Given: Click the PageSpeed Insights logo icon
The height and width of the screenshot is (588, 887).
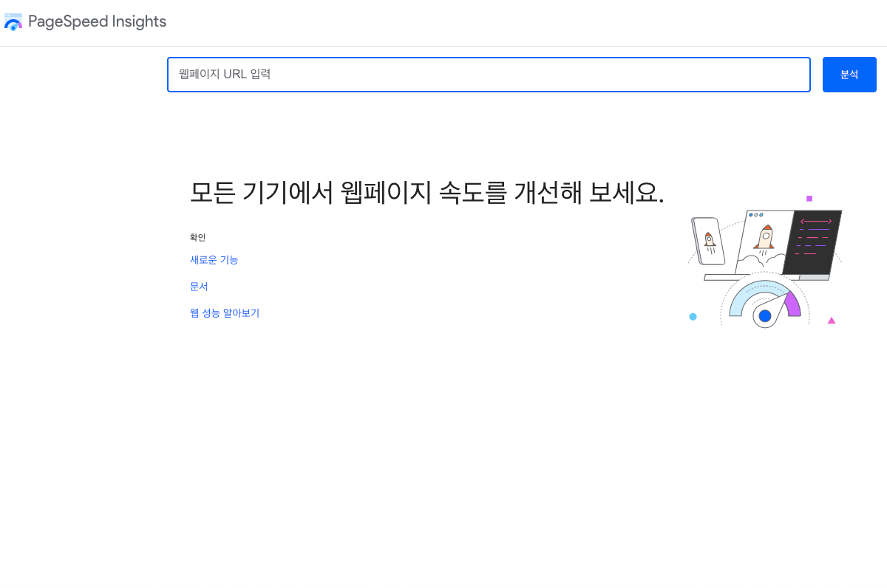Looking at the screenshot, I should click(x=13, y=21).
